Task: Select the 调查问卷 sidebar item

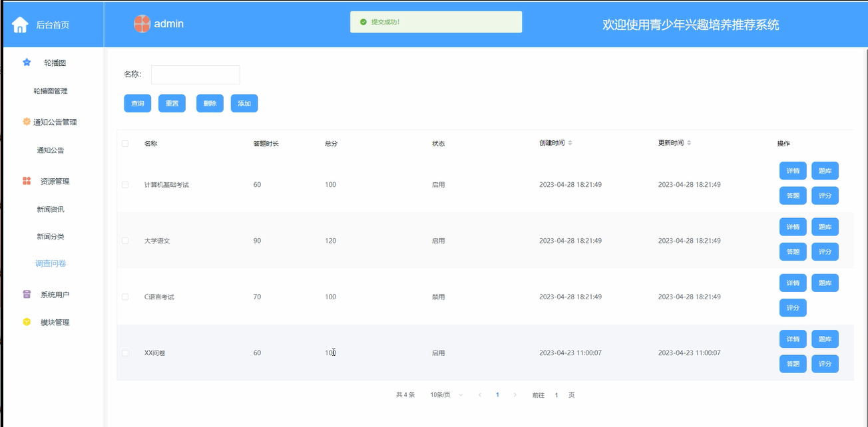Action: 51,263
